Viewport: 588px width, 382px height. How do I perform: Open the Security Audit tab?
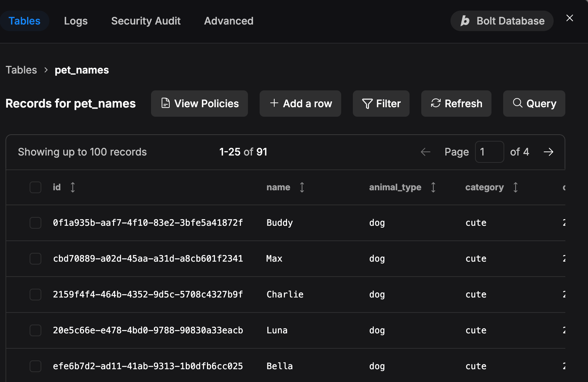click(146, 21)
